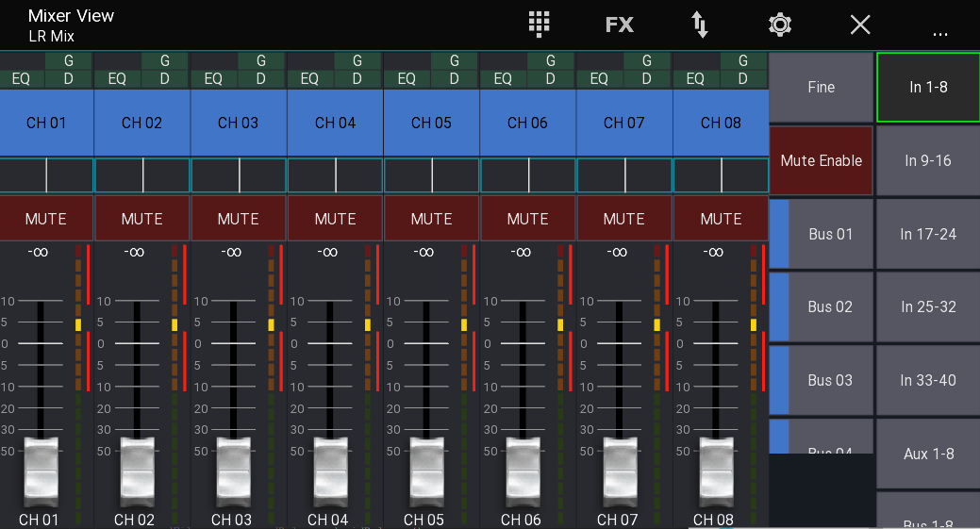Image resolution: width=980 pixels, height=529 pixels.
Task: Open settings gear icon
Action: (780, 25)
